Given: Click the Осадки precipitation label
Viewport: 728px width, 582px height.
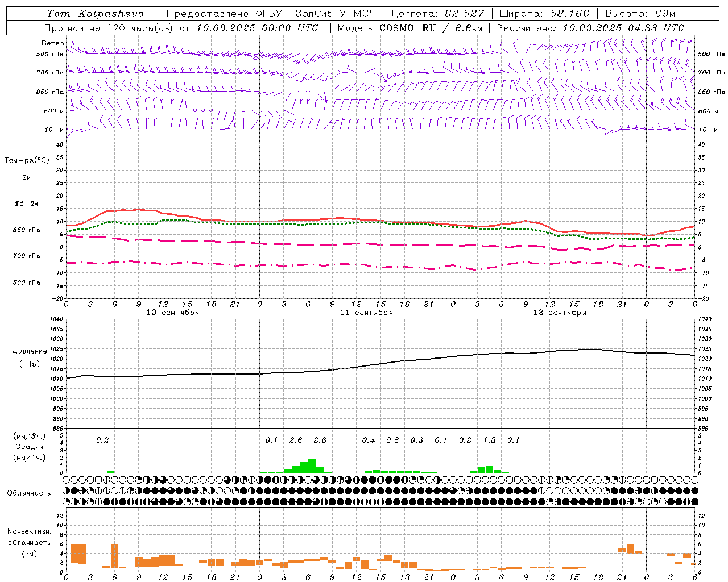Looking at the screenshot, I should click(x=30, y=447).
